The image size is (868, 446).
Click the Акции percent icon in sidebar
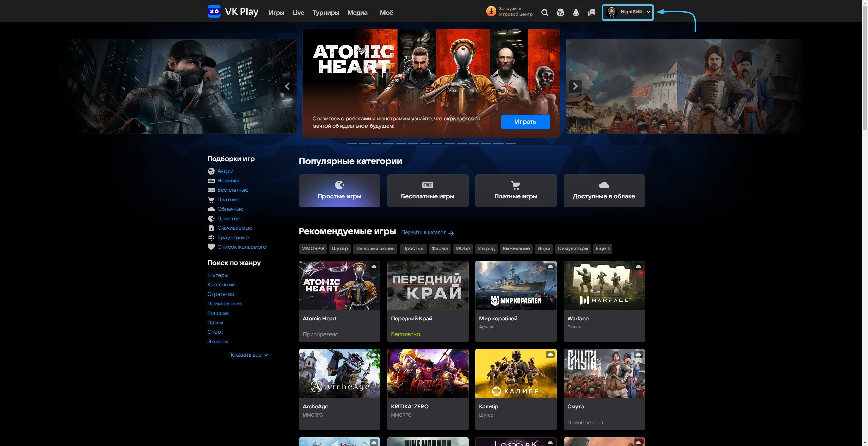click(x=211, y=171)
